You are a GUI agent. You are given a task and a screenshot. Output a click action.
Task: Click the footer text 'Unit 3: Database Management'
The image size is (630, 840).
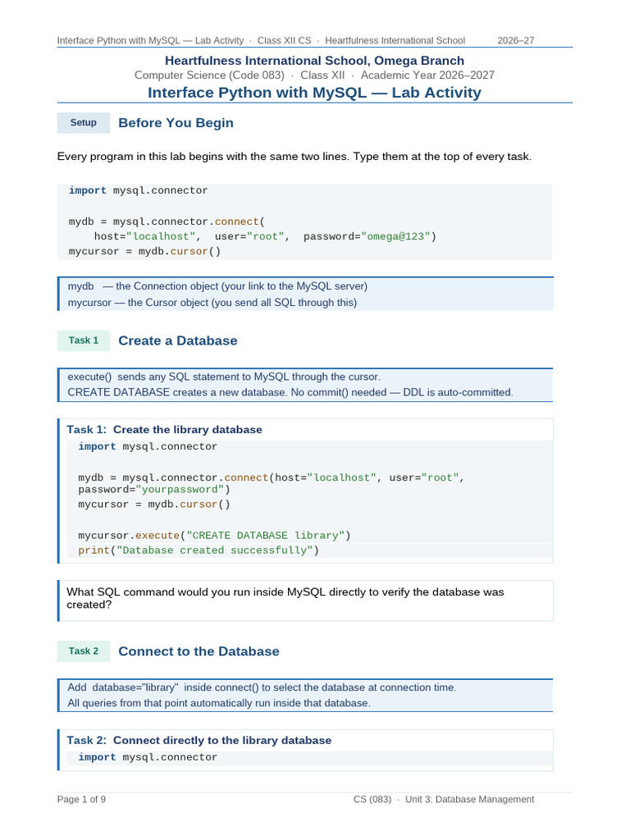tap(469, 799)
